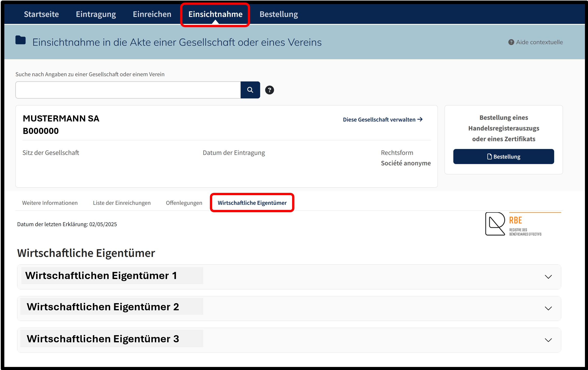Switch to Liste der Einreichungen tab
Image resolution: width=588 pixels, height=370 pixels.
(122, 203)
